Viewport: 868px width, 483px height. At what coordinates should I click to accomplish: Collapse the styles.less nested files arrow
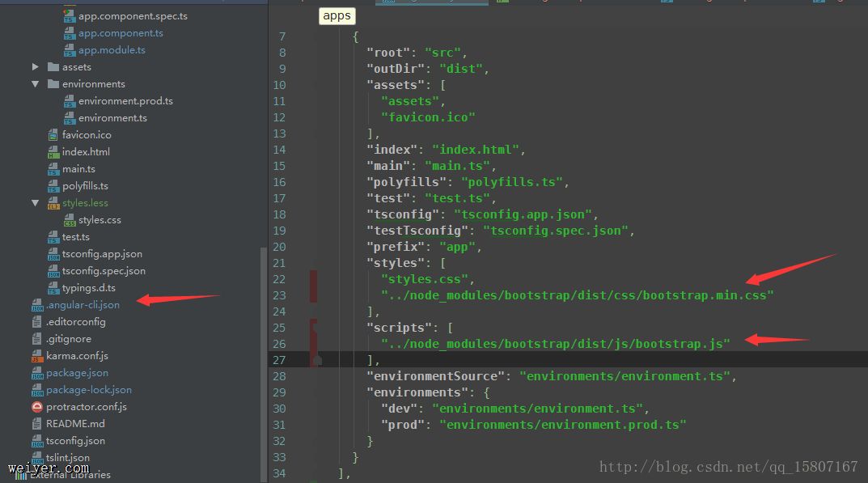(36, 203)
